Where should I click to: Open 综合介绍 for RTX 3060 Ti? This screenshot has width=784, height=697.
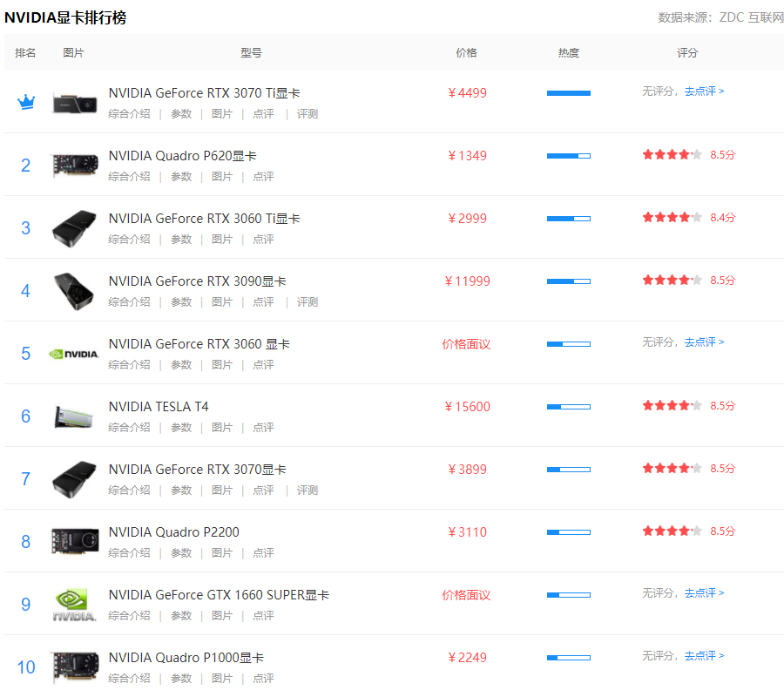point(129,240)
